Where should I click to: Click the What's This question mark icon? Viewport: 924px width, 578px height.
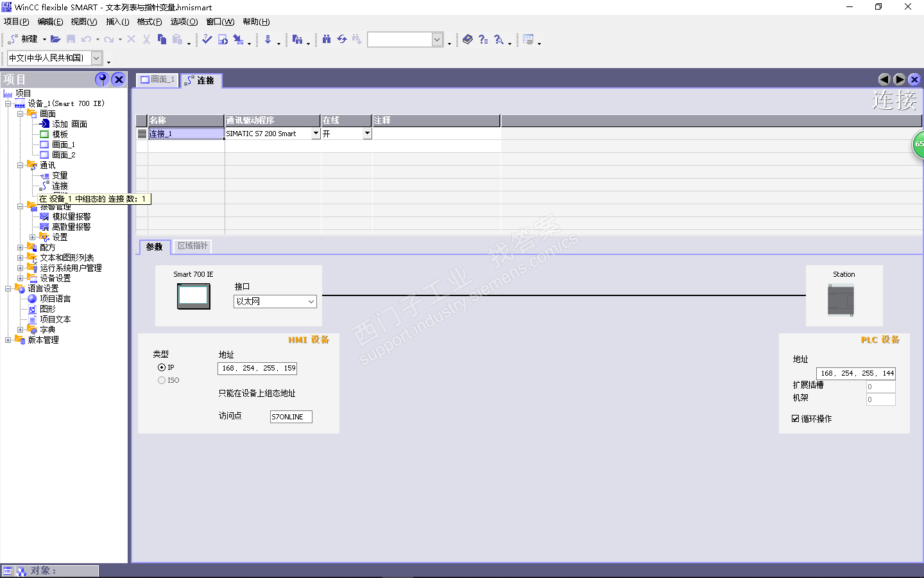coord(483,39)
